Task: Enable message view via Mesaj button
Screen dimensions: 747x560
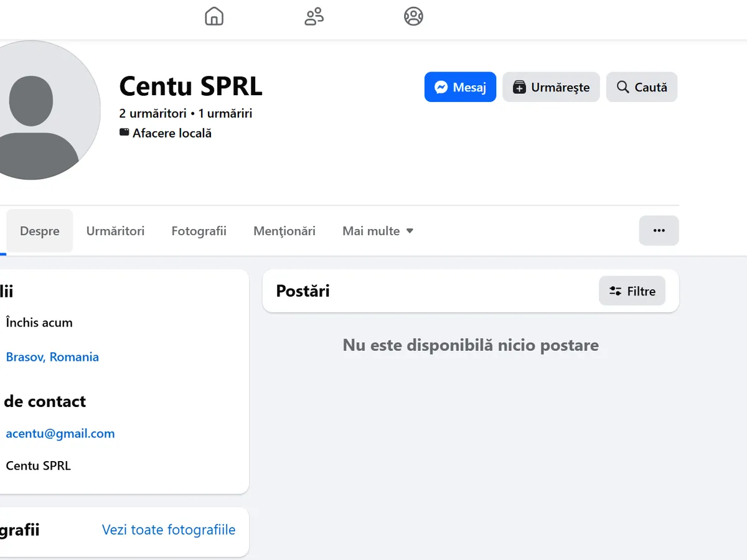Action: [x=461, y=87]
